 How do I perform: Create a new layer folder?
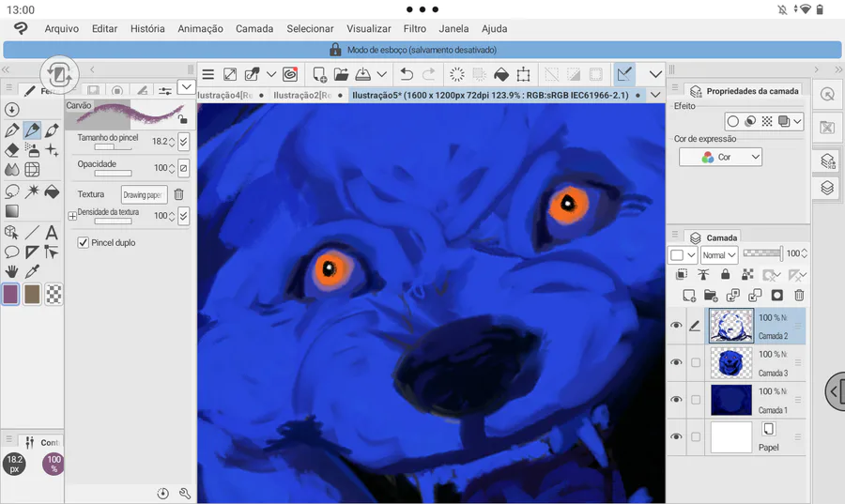point(711,295)
